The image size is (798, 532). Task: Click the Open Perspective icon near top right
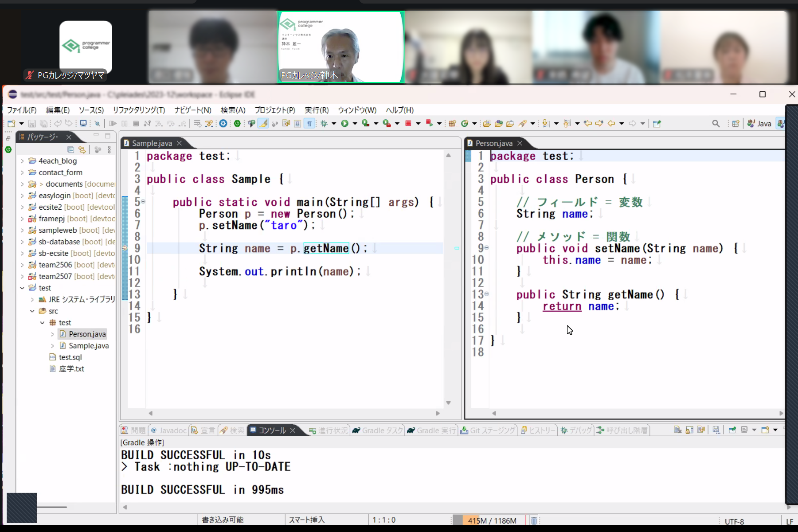pos(736,123)
